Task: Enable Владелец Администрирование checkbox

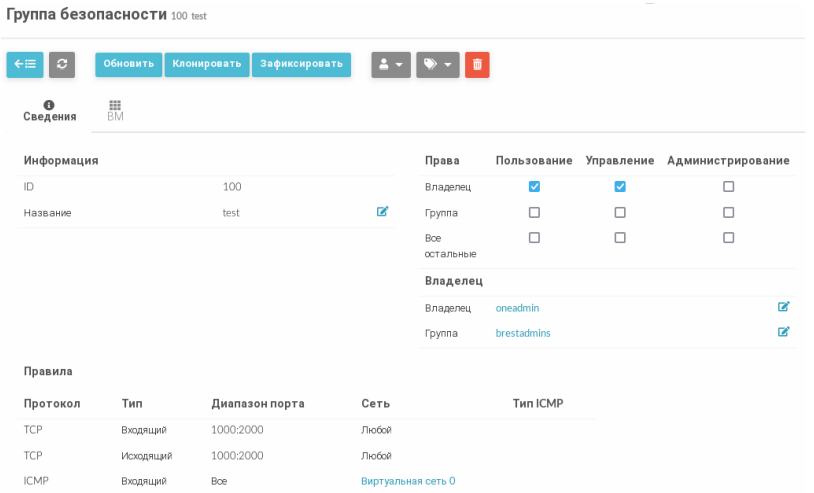Action: coord(728,187)
